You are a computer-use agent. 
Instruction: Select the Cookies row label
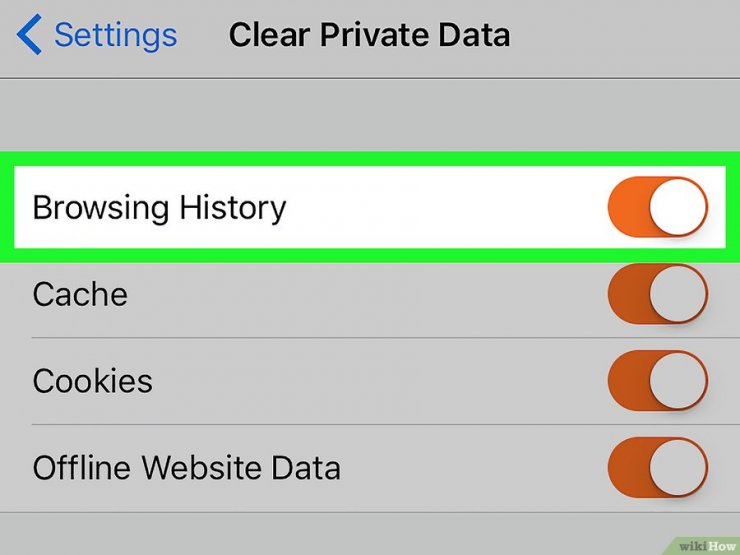click(x=92, y=381)
